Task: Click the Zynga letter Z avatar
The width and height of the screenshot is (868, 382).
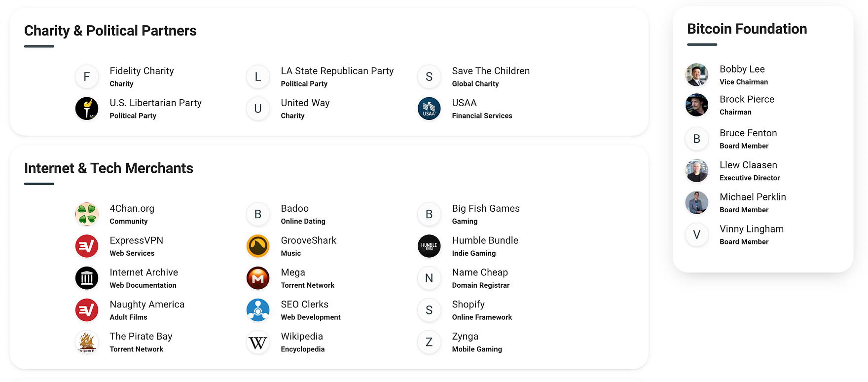Action: click(x=429, y=342)
